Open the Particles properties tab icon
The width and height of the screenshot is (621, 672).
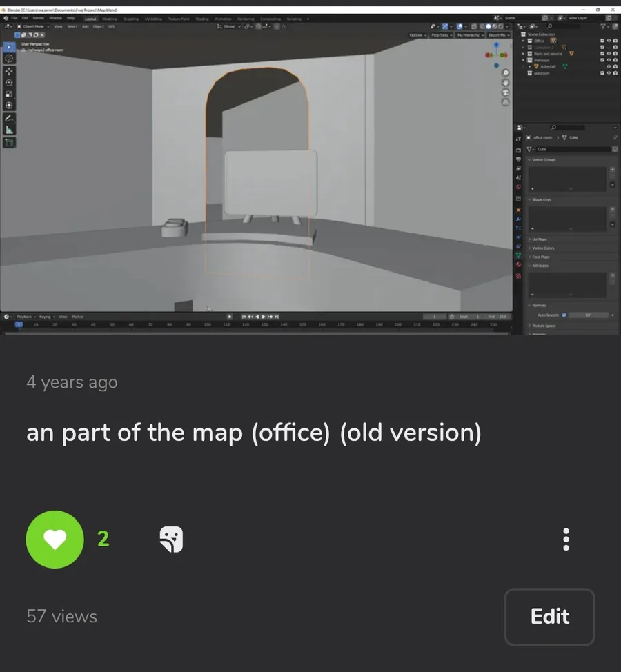519,228
